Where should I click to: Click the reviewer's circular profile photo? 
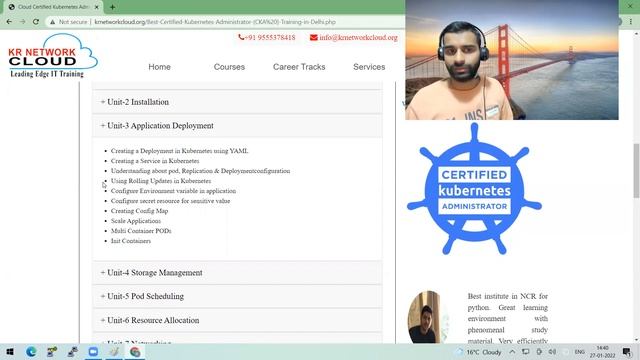coord(427,317)
